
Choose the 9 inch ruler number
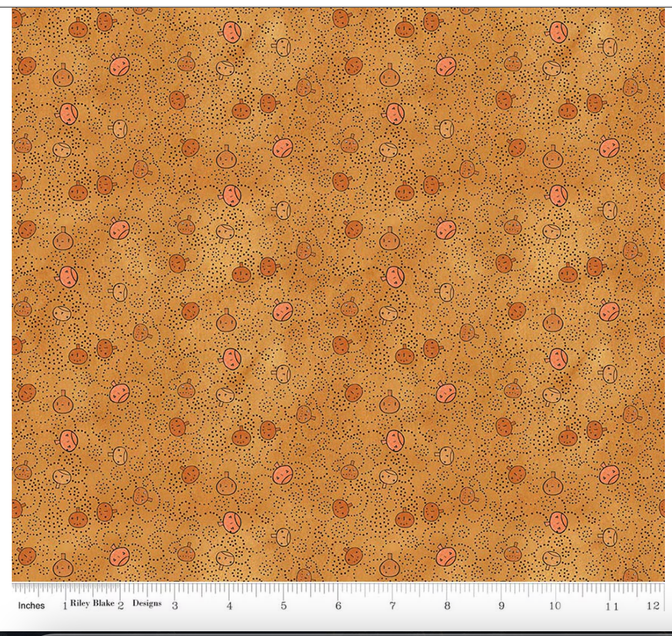point(501,605)
